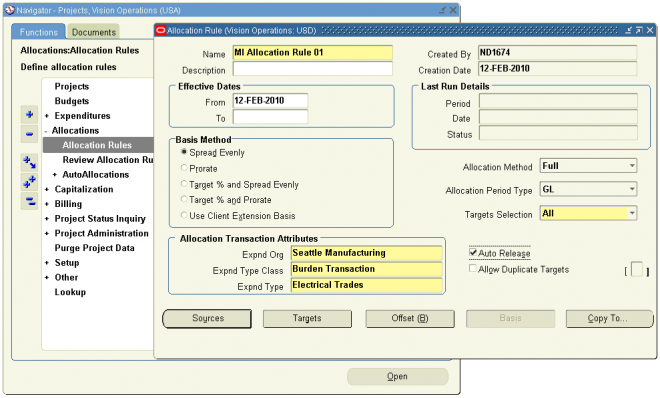Open the Targets Selection dropdown
This screenshot has width=660, height=398.
click(x=632, y=213)
